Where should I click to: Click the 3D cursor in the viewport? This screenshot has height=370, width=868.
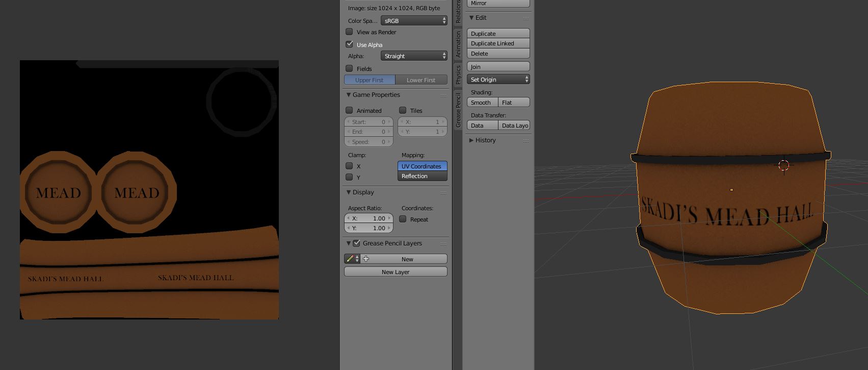click(784, 165)
